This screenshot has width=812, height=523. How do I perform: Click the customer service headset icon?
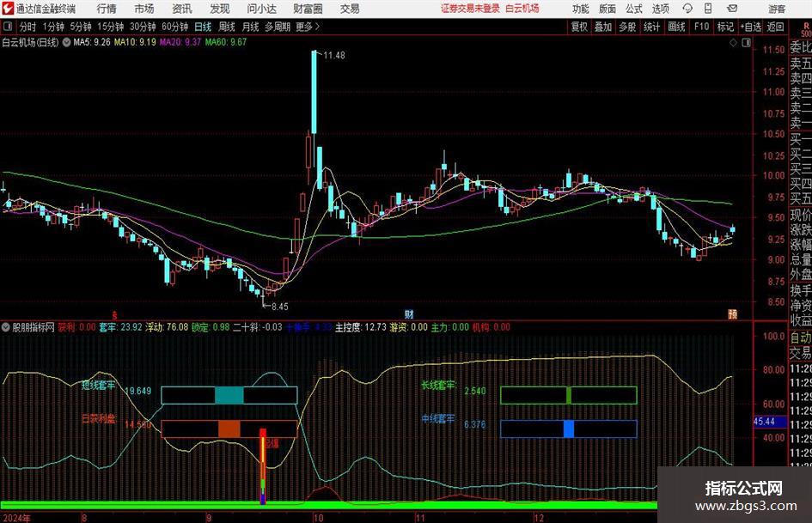tap(687, 9)
